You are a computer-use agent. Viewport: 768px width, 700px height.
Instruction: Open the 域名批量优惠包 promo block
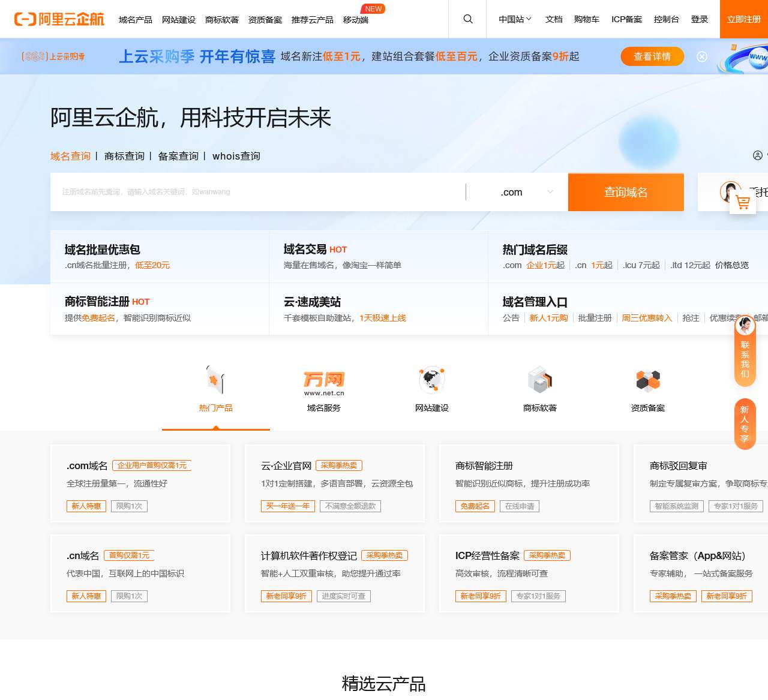point(160,257)
